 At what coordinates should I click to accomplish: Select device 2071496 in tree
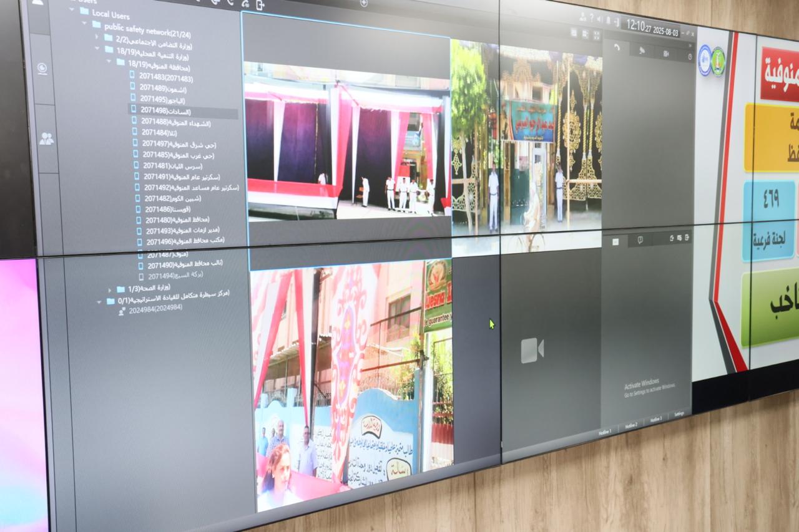click(x=182, y=241)
